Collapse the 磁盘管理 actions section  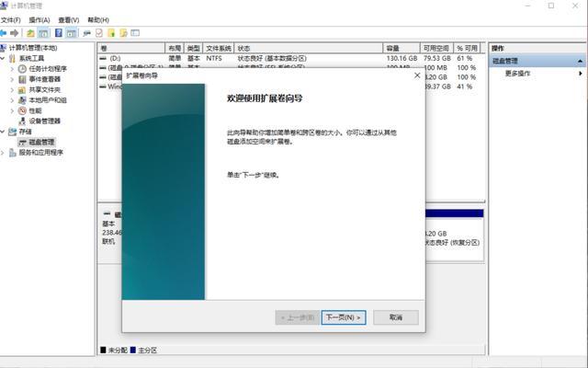(580, 61)
